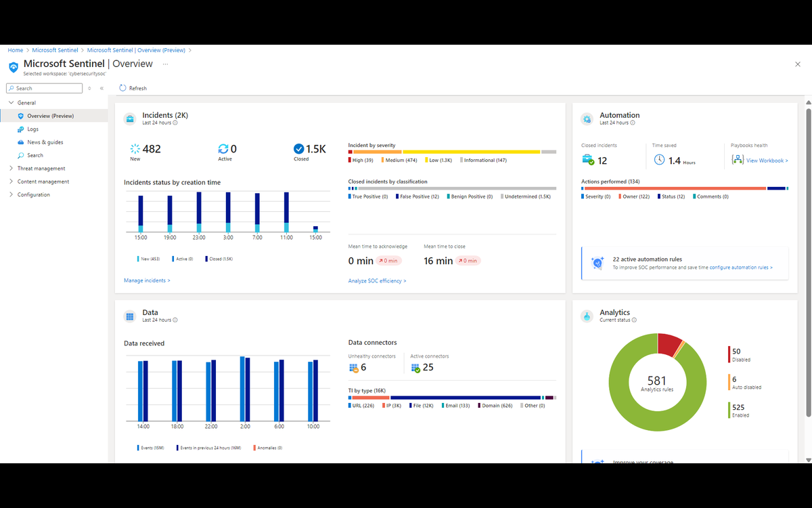This screenshot has height=508, width=812.
Task: Click the info icon next to Data Last 24 hours
Action: coord(175,320)
